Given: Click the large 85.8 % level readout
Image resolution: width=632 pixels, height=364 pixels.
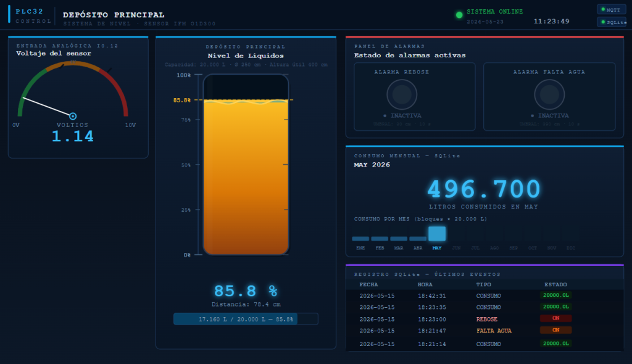Looking at the screenshot, I should coord(246,291).
